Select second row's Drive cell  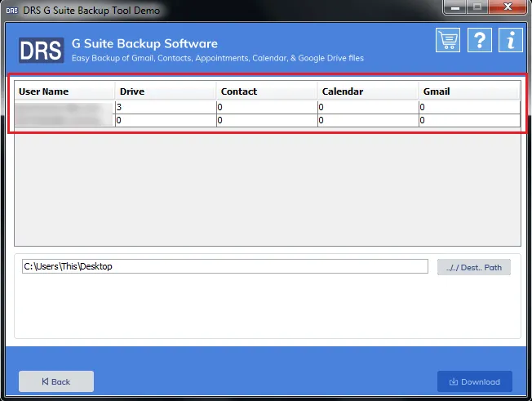(x=166, y=121)
